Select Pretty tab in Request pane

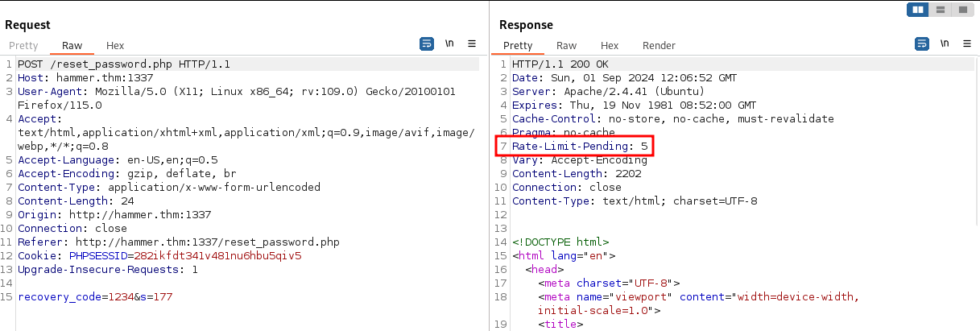click(23, 46)
